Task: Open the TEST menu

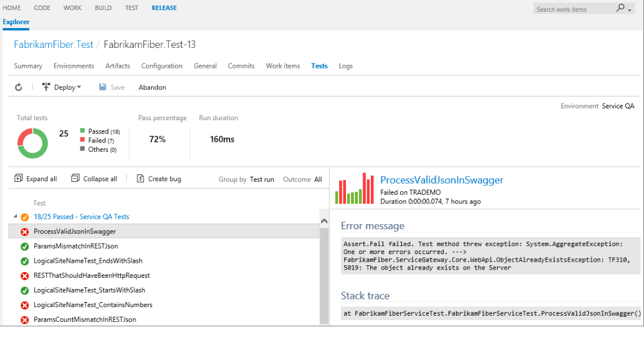Action: 131,8
